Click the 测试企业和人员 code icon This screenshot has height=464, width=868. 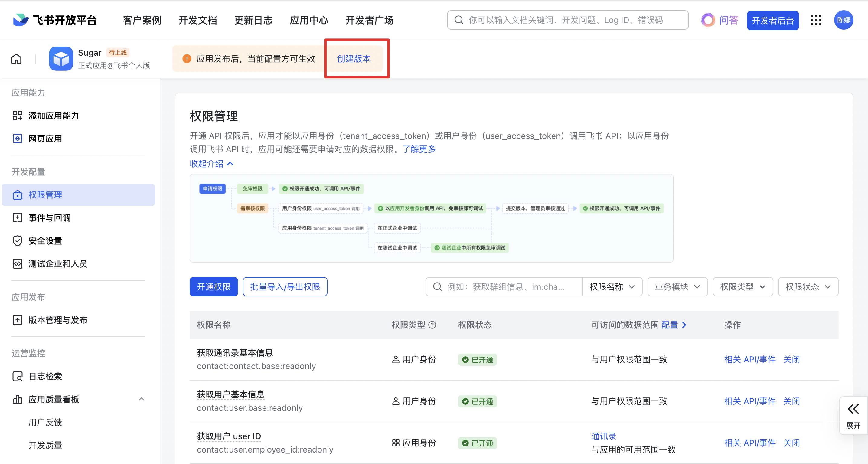pos(17,263)
